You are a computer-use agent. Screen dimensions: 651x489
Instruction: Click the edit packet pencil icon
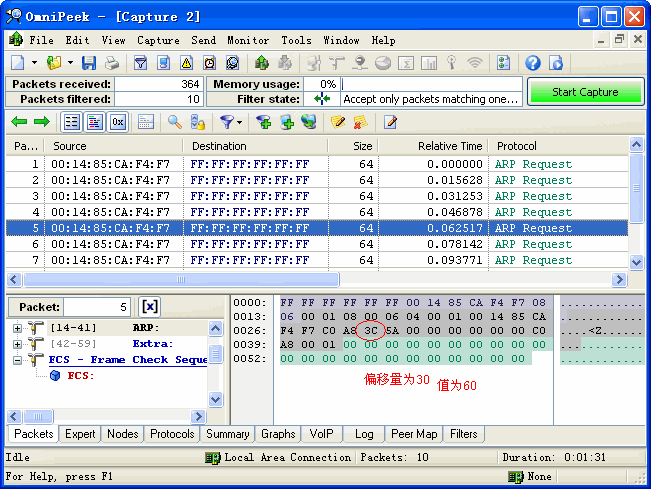pos(390,122)
